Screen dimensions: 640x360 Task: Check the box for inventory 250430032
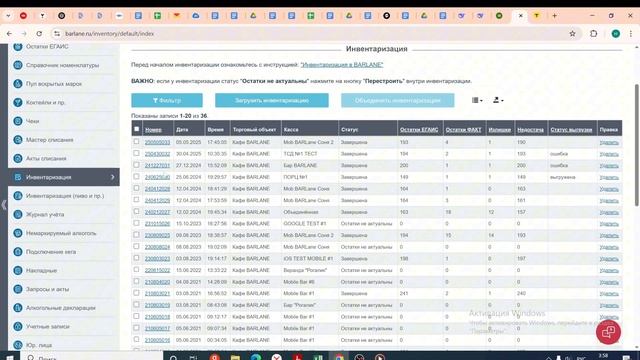pyautogui.click(x=136, y=153)
